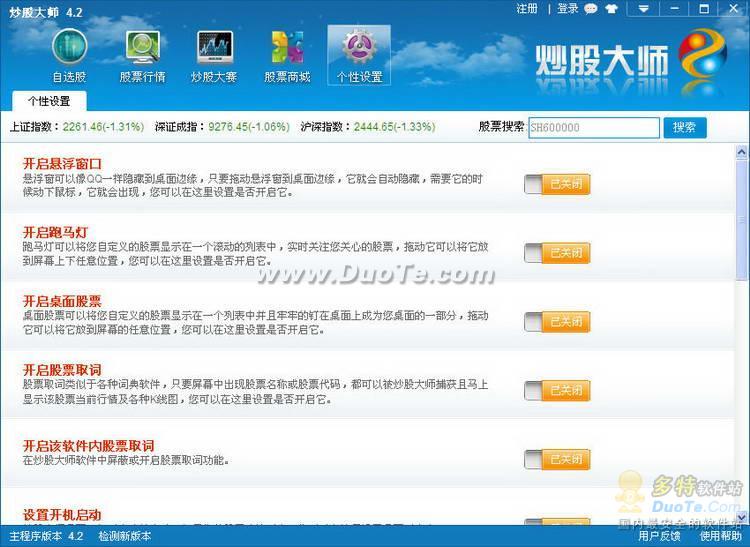The width and height of the screenshot is (750, 547).
Task: Click 主程序版本 4.2 in status bar
Action: point(46,536)
